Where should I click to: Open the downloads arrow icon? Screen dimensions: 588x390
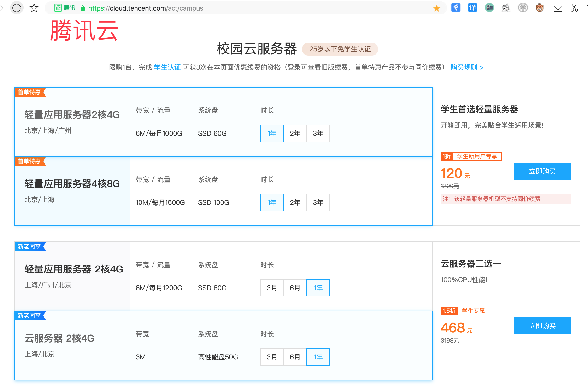click(x=558, y=8)
